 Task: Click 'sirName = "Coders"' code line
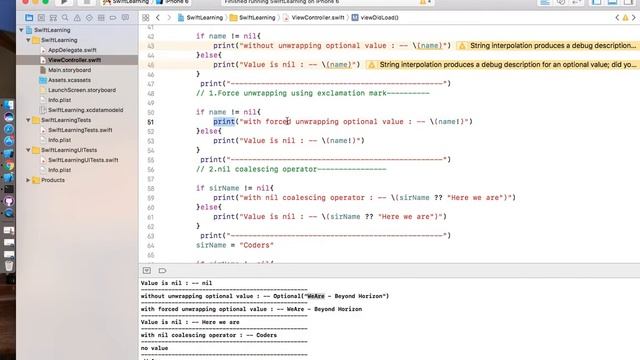(235, 245)
